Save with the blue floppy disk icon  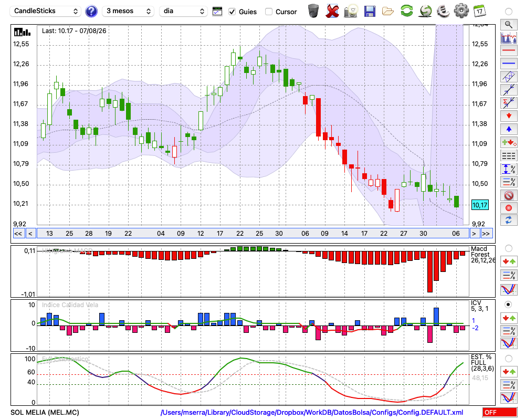369,11
